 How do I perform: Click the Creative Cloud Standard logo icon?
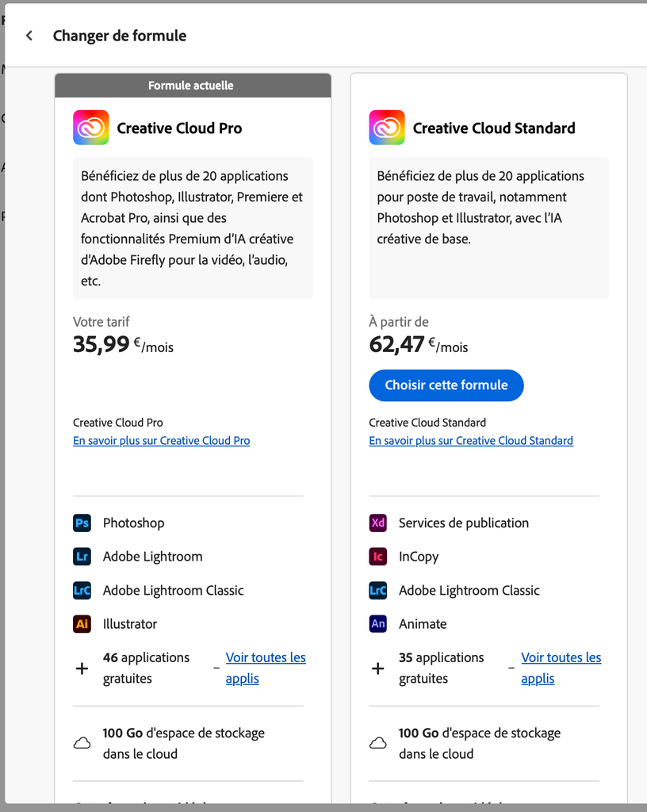coord(387,128)
